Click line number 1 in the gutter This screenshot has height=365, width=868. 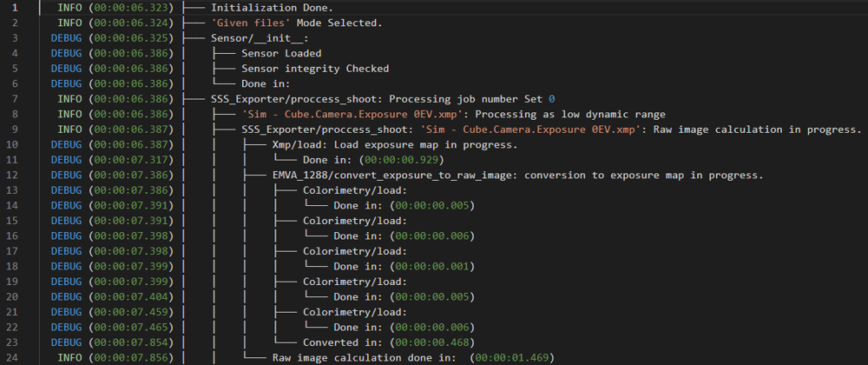coord(16,8)
